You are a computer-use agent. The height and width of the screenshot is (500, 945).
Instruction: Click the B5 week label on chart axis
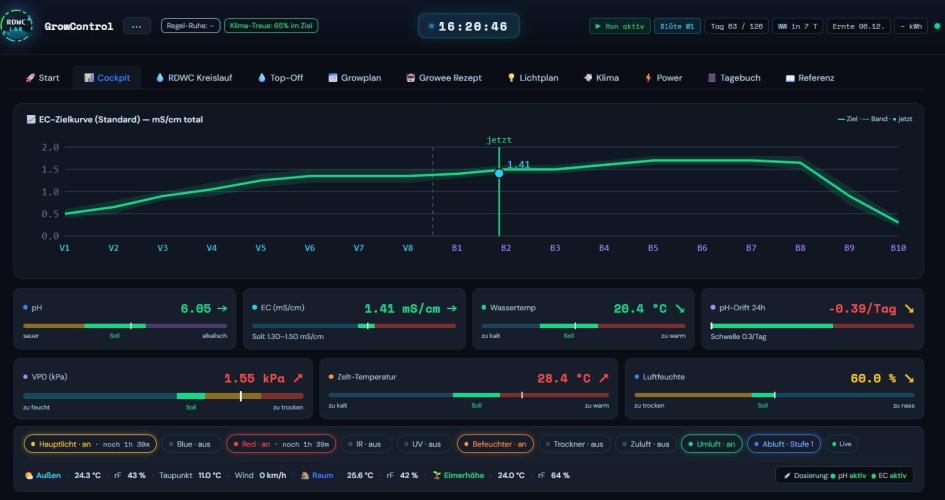(x=653, y=248)
